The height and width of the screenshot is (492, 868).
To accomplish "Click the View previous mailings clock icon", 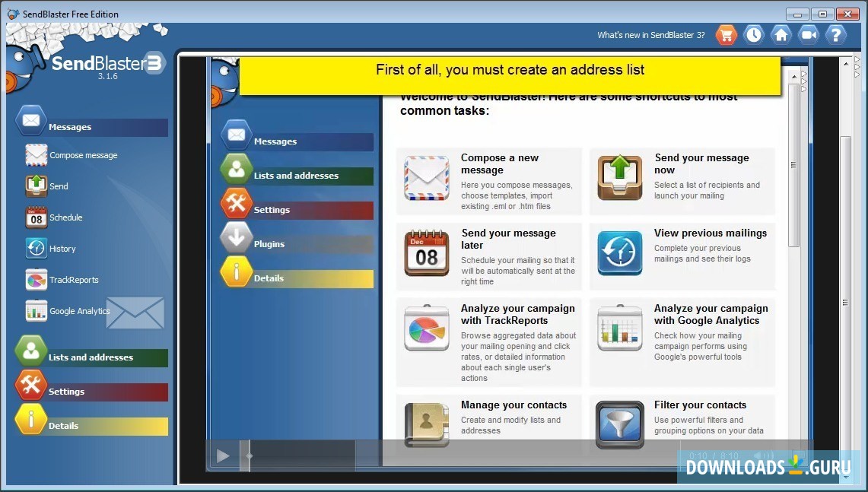I will click(620, 253).
